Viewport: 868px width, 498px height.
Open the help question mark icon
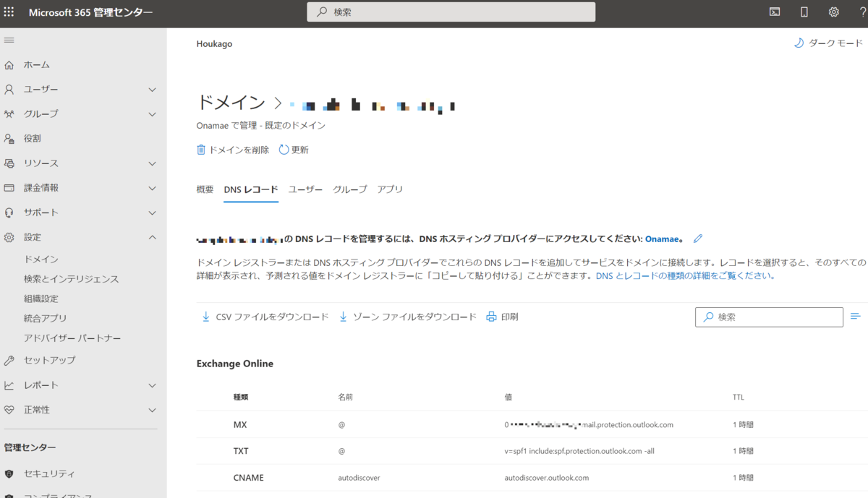pyautogui.click(x=862, y=12)
